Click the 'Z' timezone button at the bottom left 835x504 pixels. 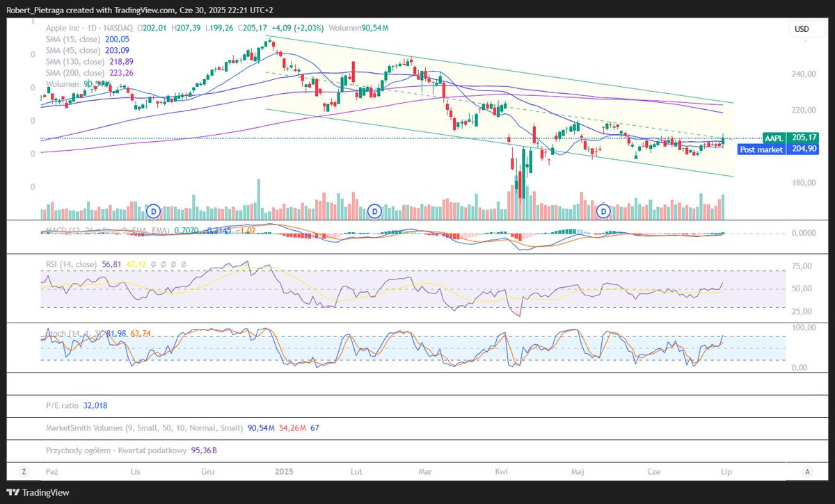24,471
